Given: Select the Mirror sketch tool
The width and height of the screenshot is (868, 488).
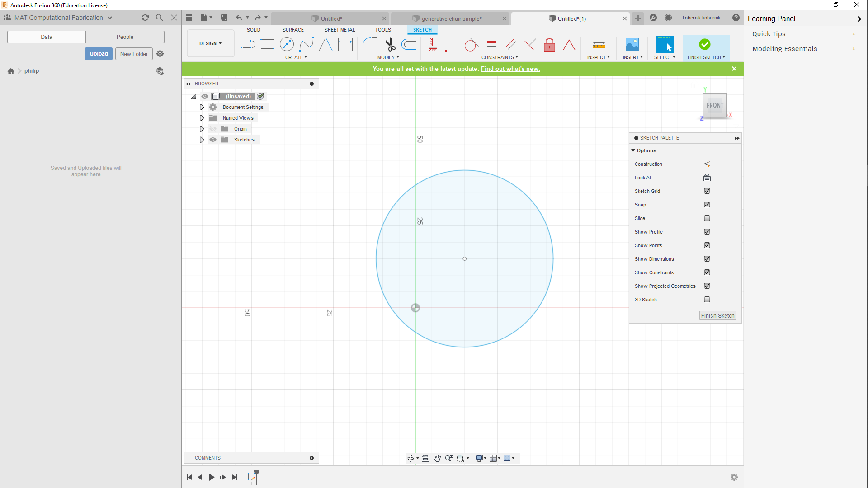Looking at the screenshot, I should (325, 44).
